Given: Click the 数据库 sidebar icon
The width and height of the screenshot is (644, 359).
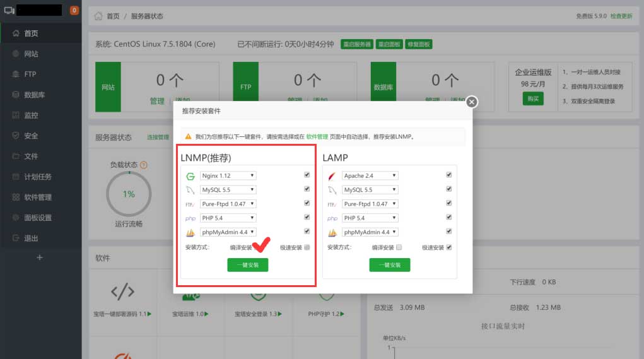Looking at the screenshot, I should 16,95.
